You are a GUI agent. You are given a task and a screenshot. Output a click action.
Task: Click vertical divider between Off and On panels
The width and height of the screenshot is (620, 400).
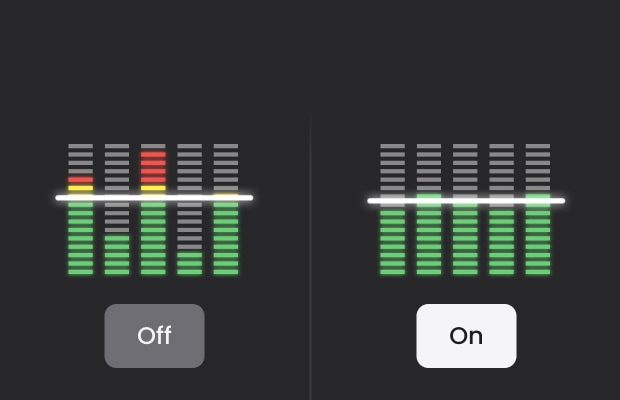point(310,253)
